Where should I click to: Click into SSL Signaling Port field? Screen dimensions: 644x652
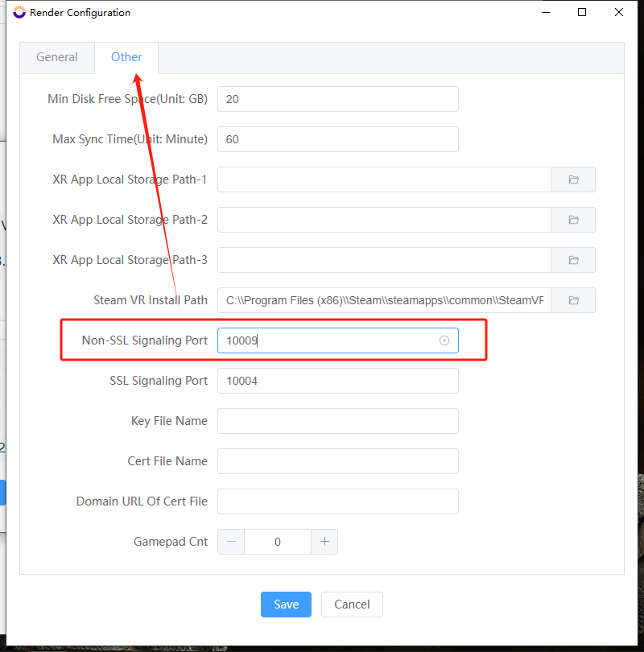pyautogui.click(x=337, y=381)
